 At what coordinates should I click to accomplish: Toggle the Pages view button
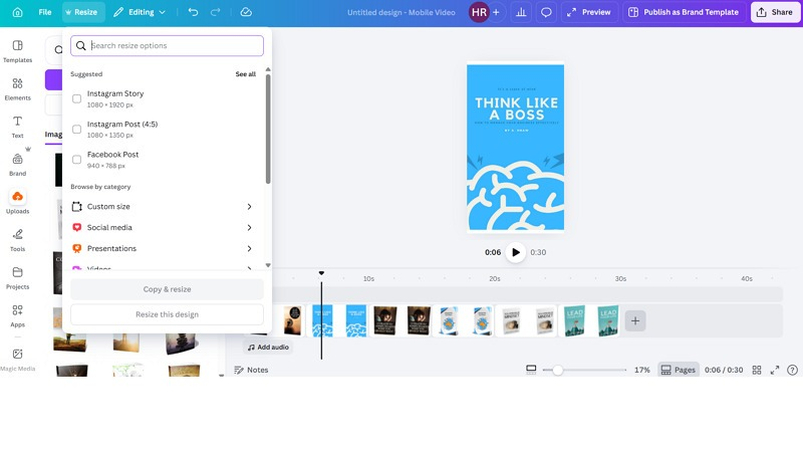[x=678, y=370]
